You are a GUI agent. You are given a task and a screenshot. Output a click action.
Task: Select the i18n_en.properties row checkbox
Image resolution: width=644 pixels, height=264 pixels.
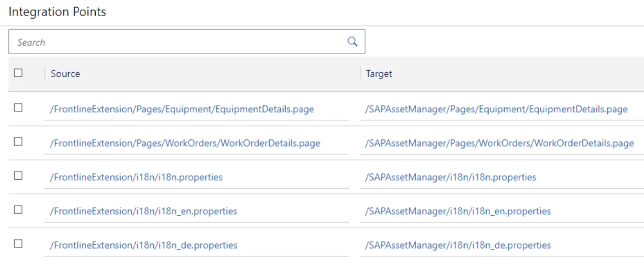(19, 210)
